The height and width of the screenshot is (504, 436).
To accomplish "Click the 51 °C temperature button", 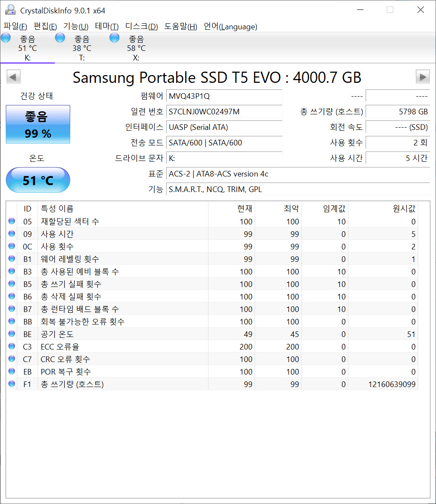I will [38, 180].
